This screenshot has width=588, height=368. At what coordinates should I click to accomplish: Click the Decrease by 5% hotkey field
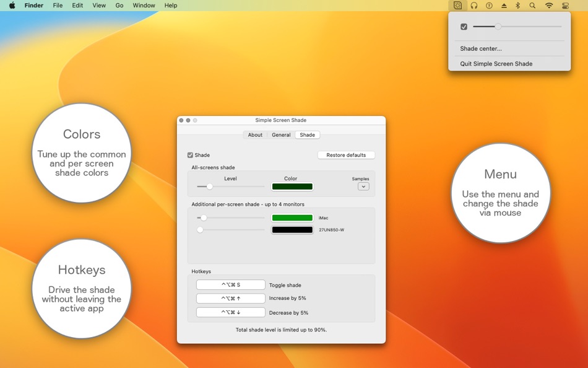(231, 312)
